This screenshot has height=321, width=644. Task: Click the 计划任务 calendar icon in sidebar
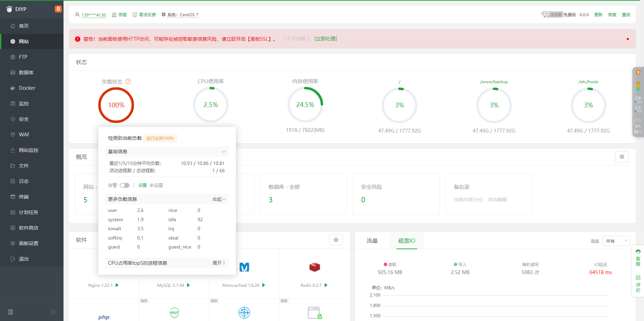[13, 212]
